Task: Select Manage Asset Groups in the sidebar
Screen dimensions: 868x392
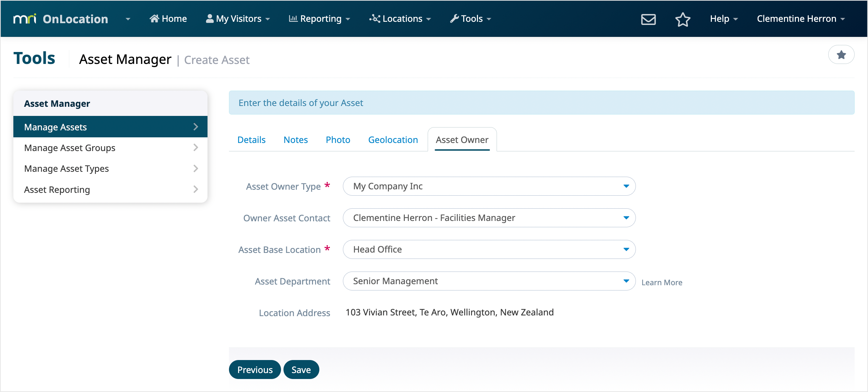Action: [110, 148]
